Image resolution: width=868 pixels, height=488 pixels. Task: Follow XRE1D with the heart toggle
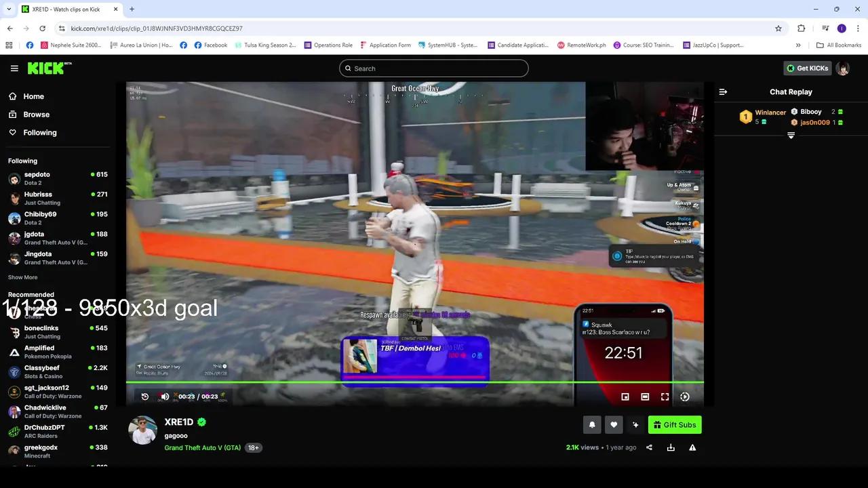(x=613, y=424)
